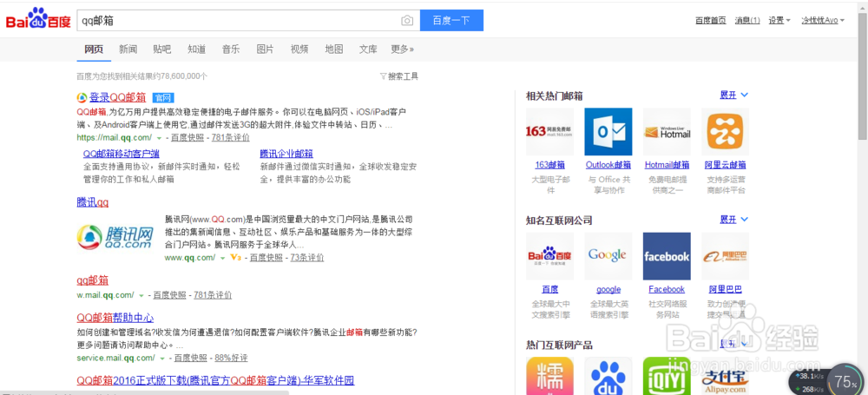
Task: View 88%好评 for help center result
Action: (x=232, y=358)
